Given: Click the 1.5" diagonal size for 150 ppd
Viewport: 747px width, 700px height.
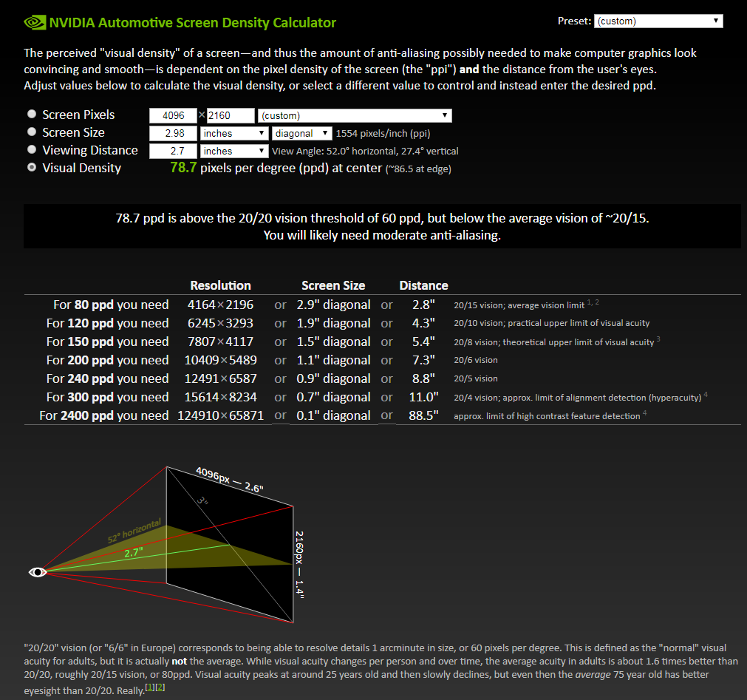Looking at the screenshot, I should (x=333, y=341).
